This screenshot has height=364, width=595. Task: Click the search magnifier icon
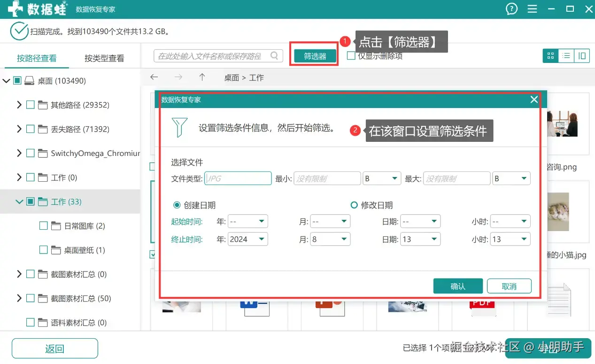point(275,56)
